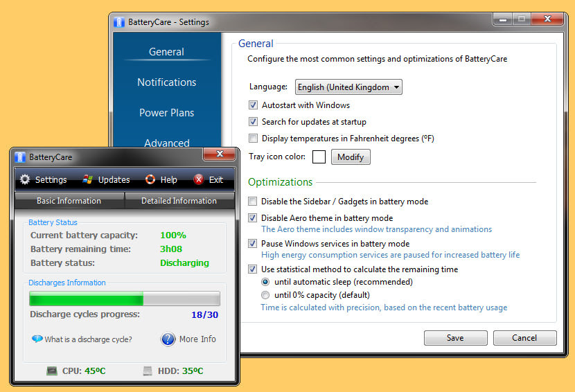Toggle Disable Aero theme in battery mode
Screen dimensions: 575x392
(252, 218)
